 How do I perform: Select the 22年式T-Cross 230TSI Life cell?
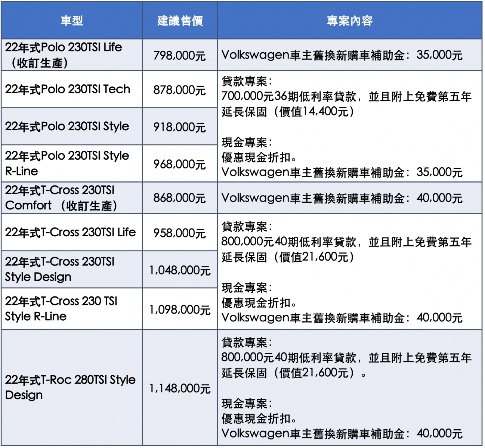click(72, 232)
